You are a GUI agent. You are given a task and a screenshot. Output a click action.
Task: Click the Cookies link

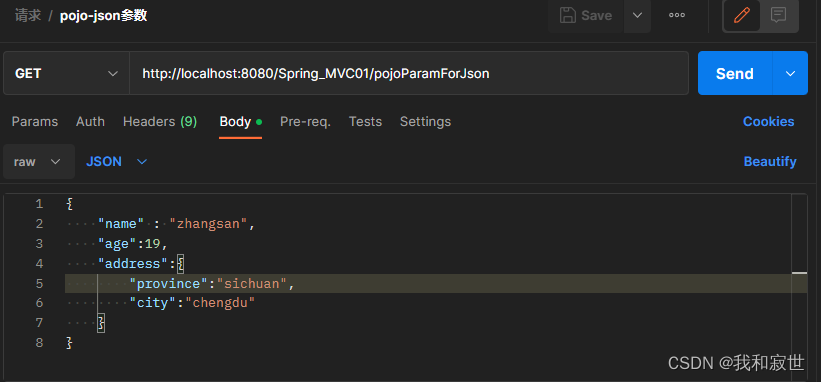768,121
